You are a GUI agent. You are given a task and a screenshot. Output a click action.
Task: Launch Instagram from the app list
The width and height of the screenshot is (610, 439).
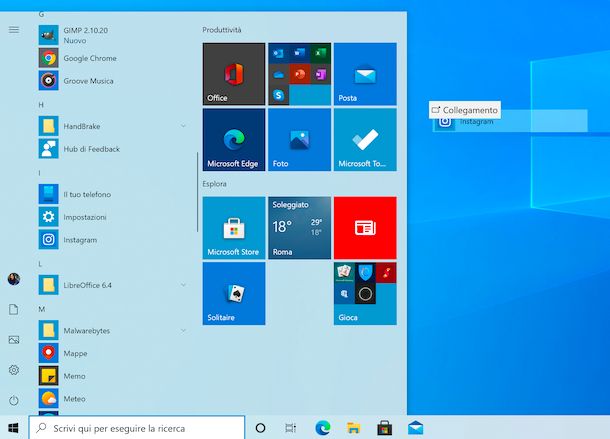pos(113,239)
